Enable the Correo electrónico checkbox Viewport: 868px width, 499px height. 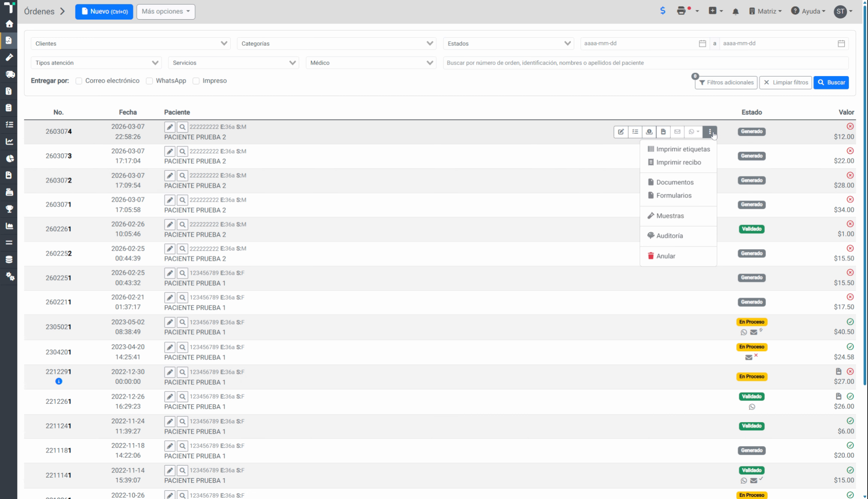click(x=79, y=81)
